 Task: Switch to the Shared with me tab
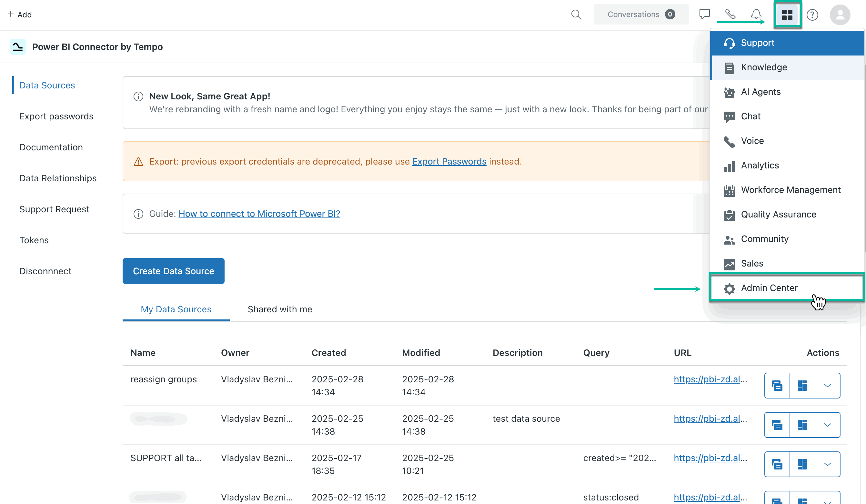[280, 309]
